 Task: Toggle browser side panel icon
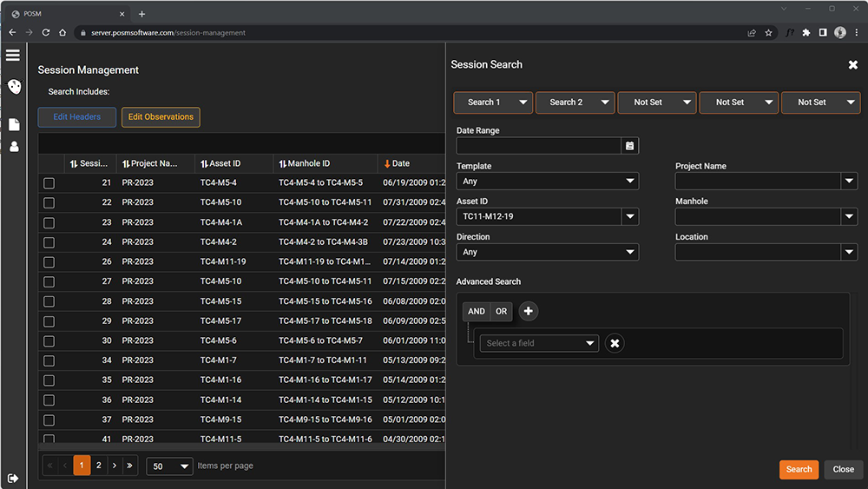(823, 33)
